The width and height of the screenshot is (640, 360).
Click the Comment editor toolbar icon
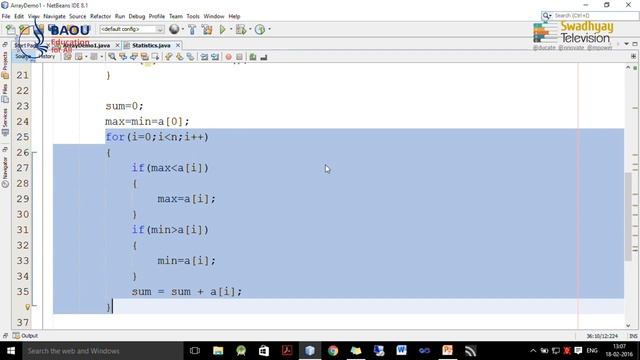point(253,57)
